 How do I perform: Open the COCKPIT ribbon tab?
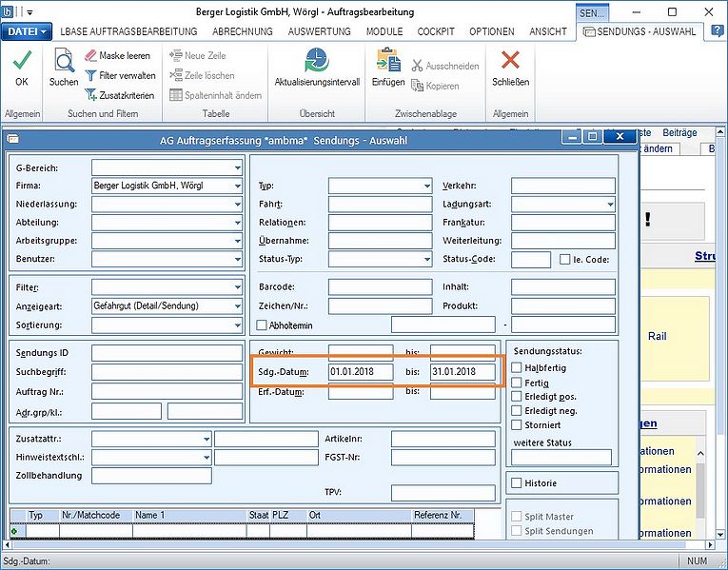pos(436,31)
